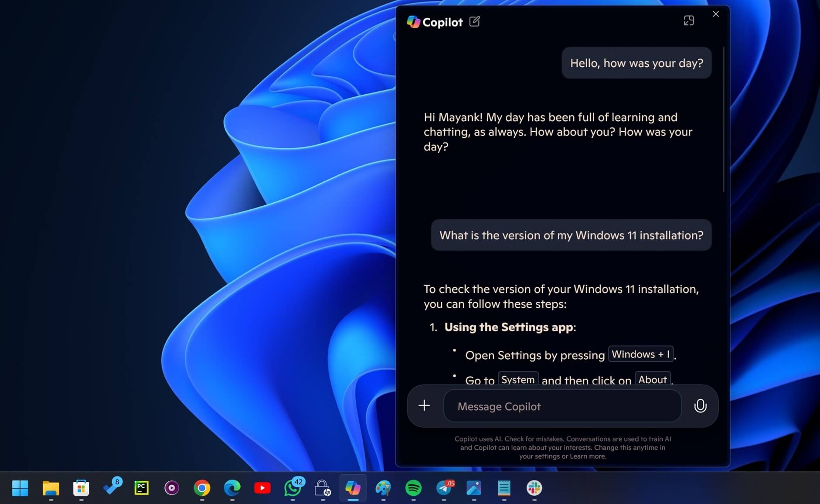Click the Learn more link

588,456
